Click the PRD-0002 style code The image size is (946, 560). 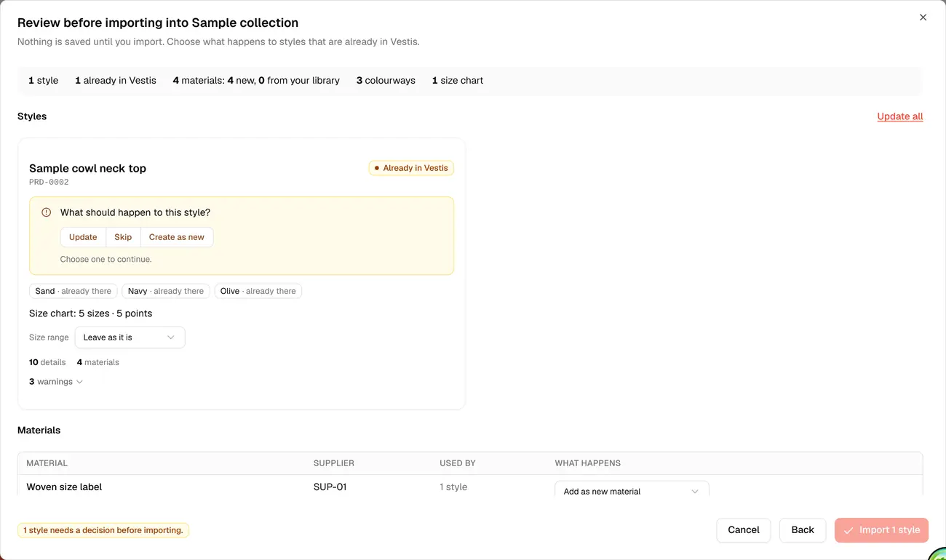click(49, 182)
